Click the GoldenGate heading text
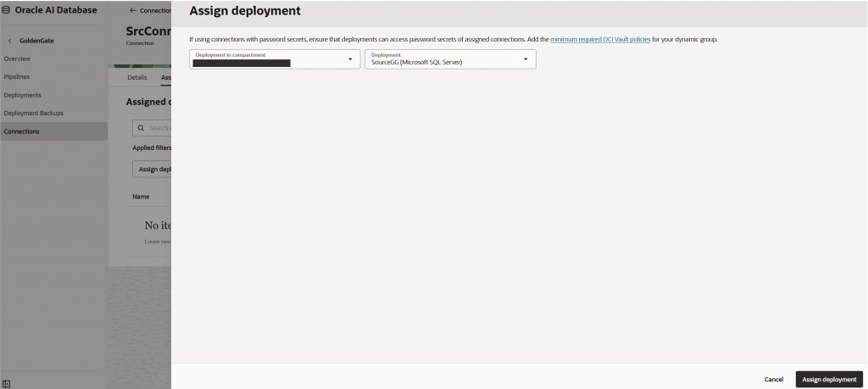 coord(36,41)
